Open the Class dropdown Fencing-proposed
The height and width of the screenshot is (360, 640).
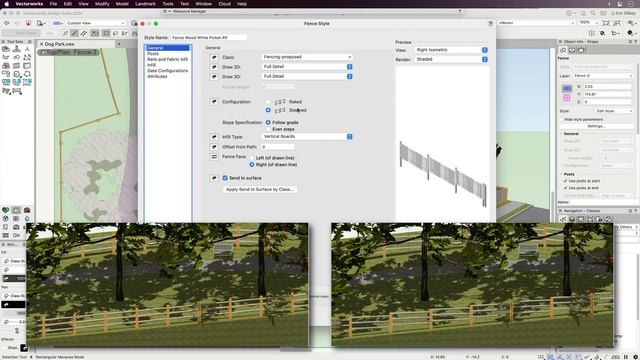[x=307, y=57]
